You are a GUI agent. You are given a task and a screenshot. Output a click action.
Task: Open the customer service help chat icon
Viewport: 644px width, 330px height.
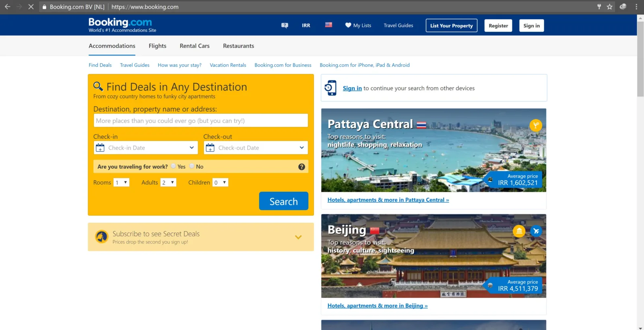pyautogui.click(x=285, y=25)
